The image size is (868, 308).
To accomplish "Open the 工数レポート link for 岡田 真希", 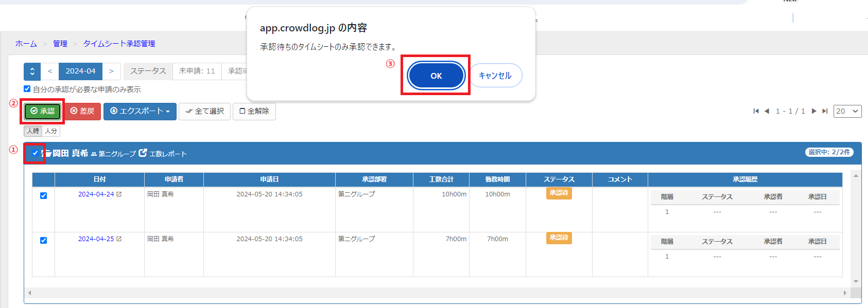I will pyautogui.click(x=163, y=154).
